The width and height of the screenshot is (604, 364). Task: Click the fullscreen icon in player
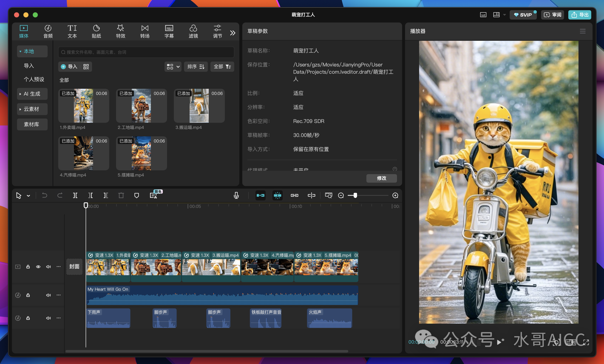tap(586, 342)
